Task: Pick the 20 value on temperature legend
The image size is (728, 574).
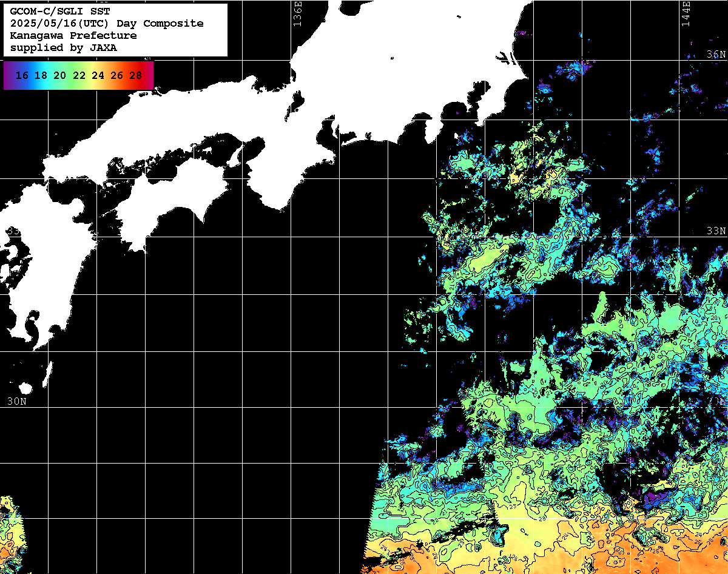Action: click(59, 76)
